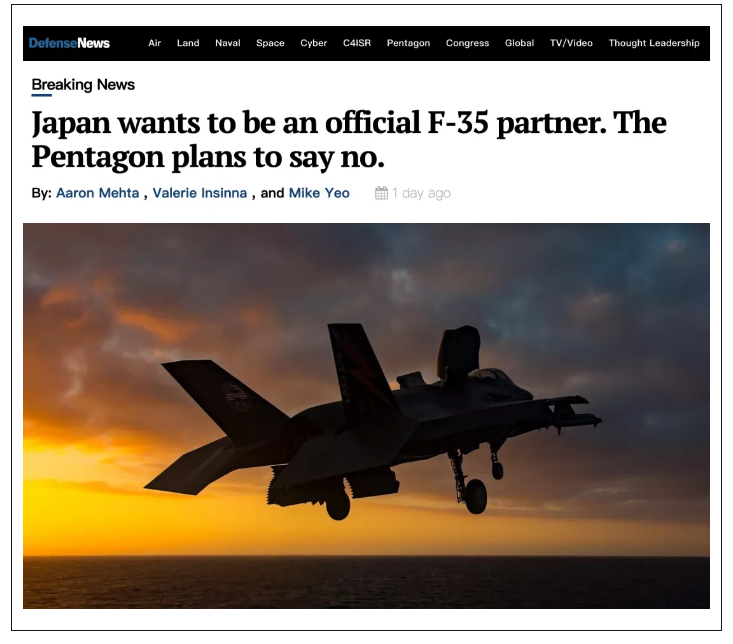Image resolution: width=733 pixels, height=644 pixels.
Task: Click the F-35 article headline
Action: tap(349, 140)
